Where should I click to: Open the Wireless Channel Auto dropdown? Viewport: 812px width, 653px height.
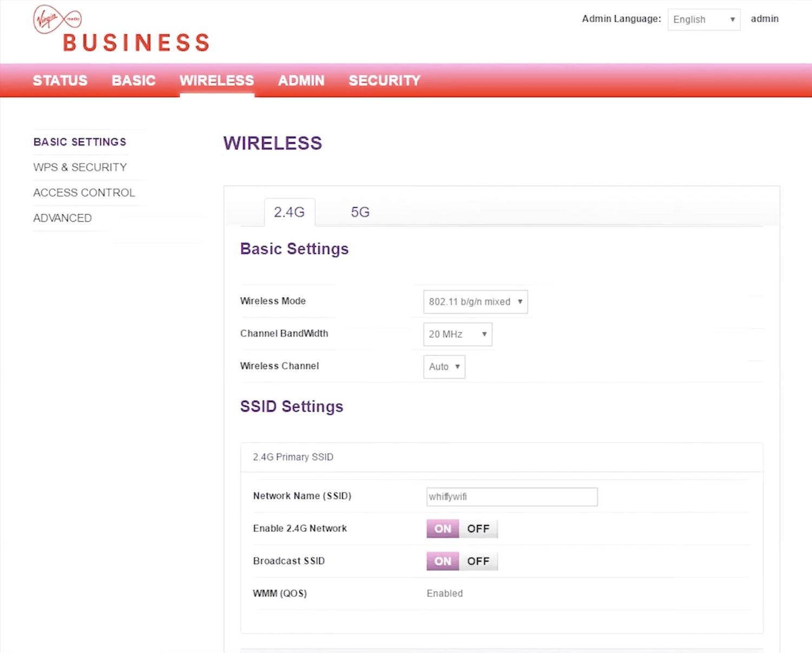point(444,367)
